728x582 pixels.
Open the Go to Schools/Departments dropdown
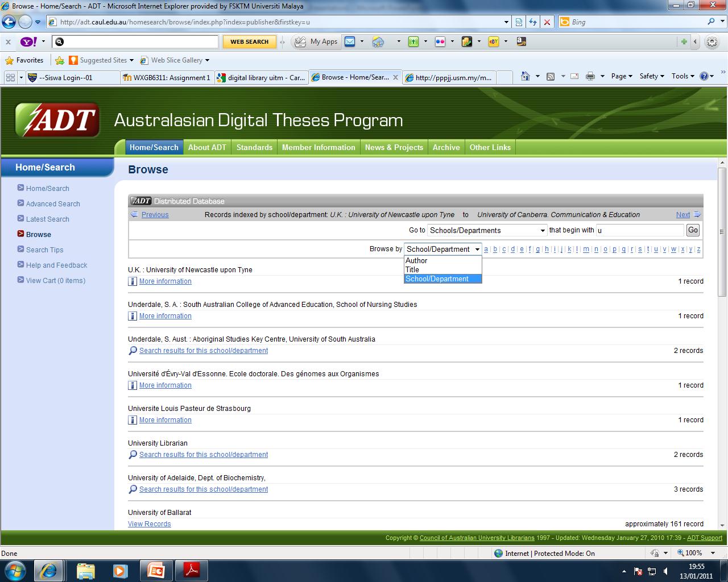click(487, 230)
